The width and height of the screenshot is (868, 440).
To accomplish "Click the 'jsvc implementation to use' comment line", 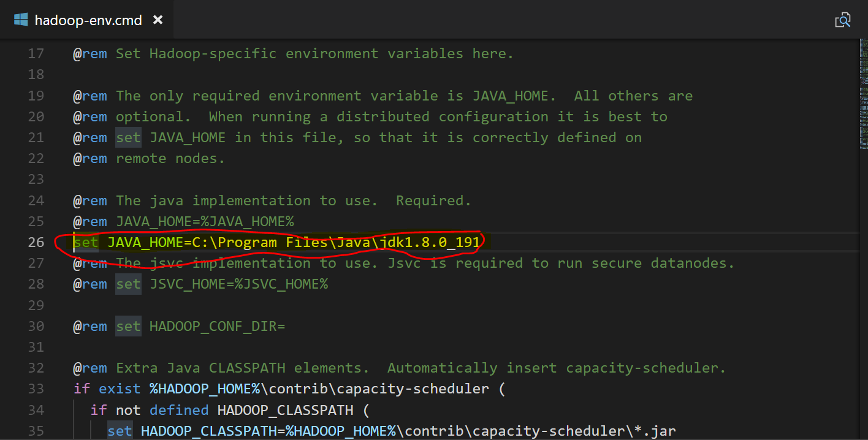I will pyautogui.click(x=404, y=263).
